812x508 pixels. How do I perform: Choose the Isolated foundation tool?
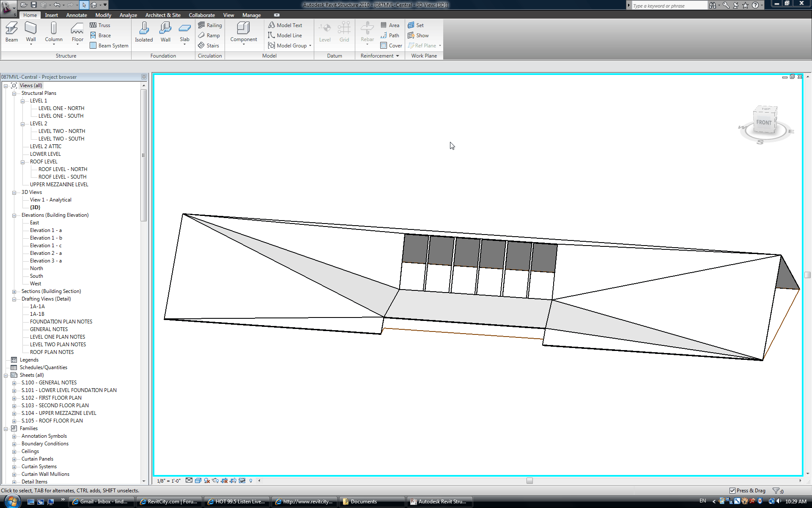(144, 32)
